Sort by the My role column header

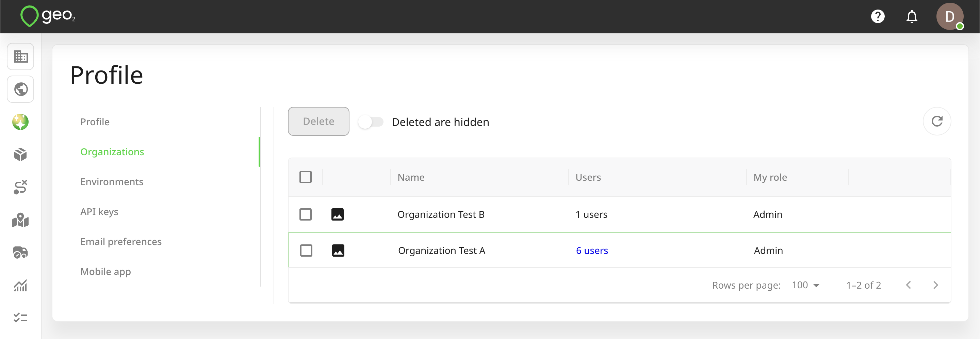[x=770, y=177]
